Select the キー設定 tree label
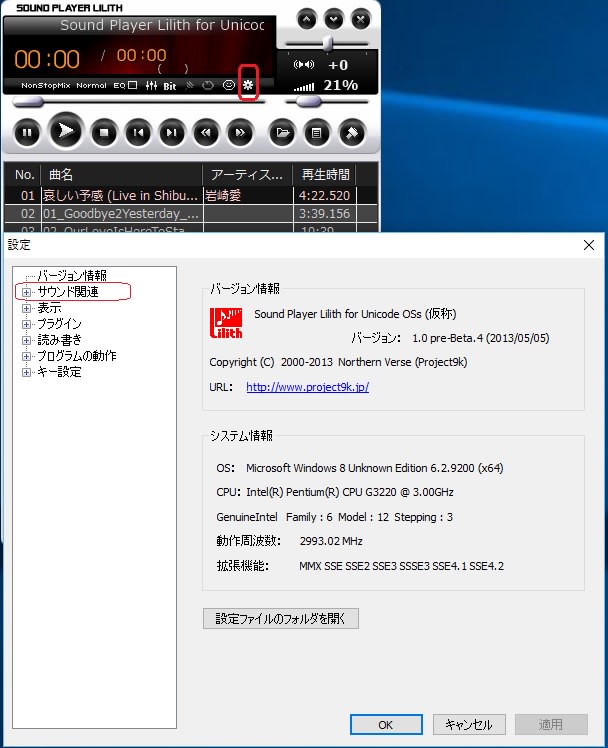This screenshot has width=608, height=748. click(x=59, y=372)
